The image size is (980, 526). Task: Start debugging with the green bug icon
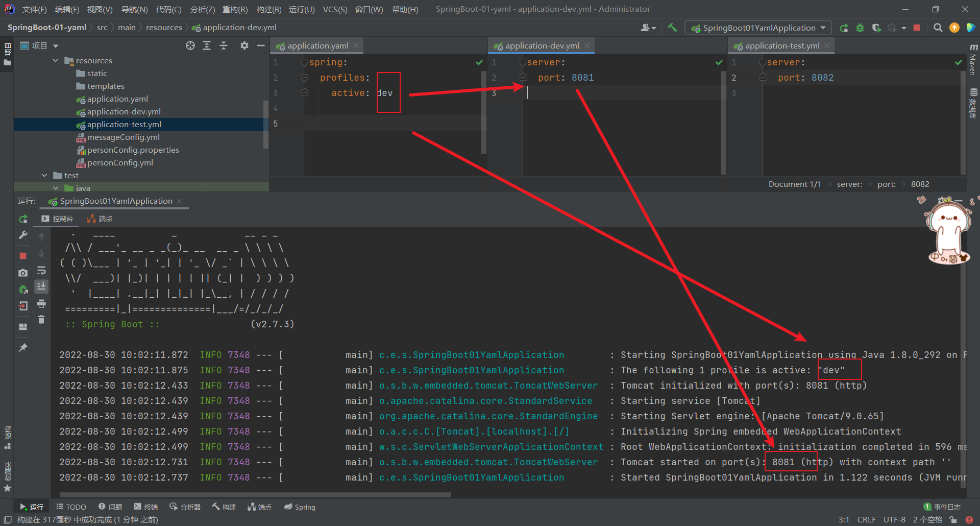pyautogui.click(x=860, y=28)
